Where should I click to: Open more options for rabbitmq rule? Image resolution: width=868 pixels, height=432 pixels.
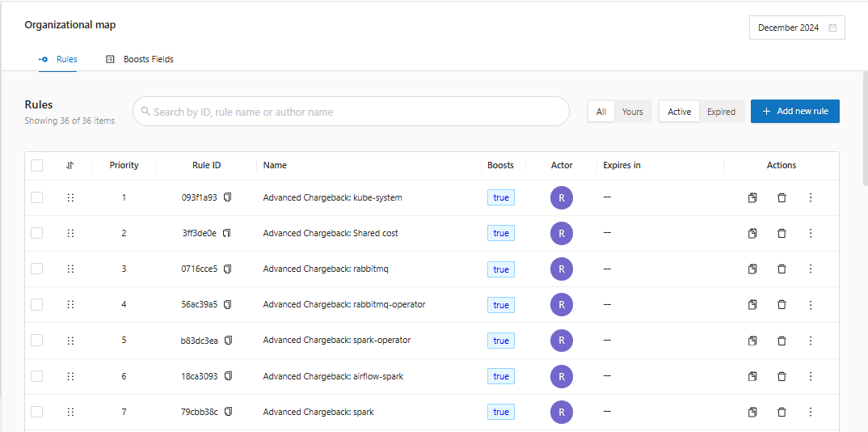coord(811,269)
